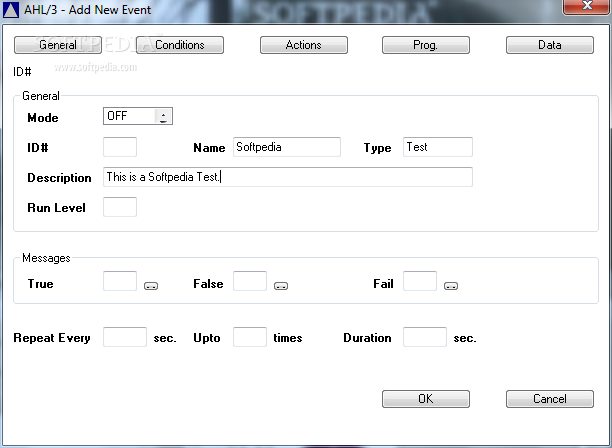612x448 pixels.
Task: Open browse button next to Fail field
Action: (451, 286)
